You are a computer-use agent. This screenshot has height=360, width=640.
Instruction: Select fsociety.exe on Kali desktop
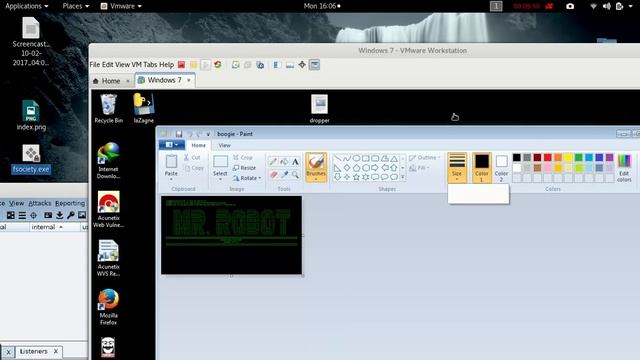(x=31, y=159)
